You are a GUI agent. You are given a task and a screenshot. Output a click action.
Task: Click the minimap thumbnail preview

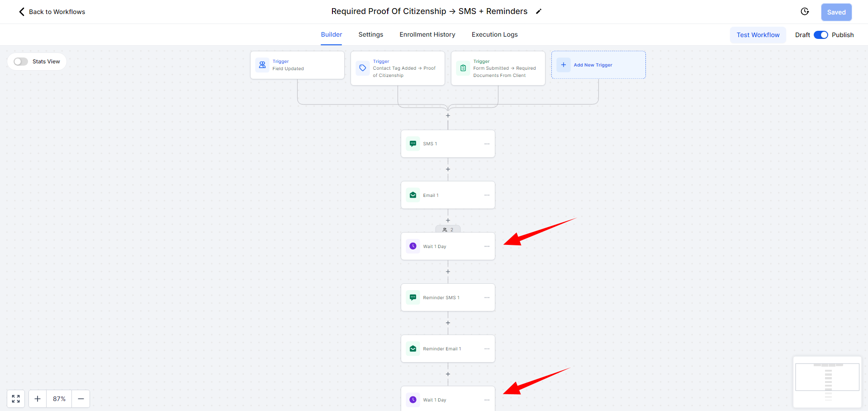[827, 382]
